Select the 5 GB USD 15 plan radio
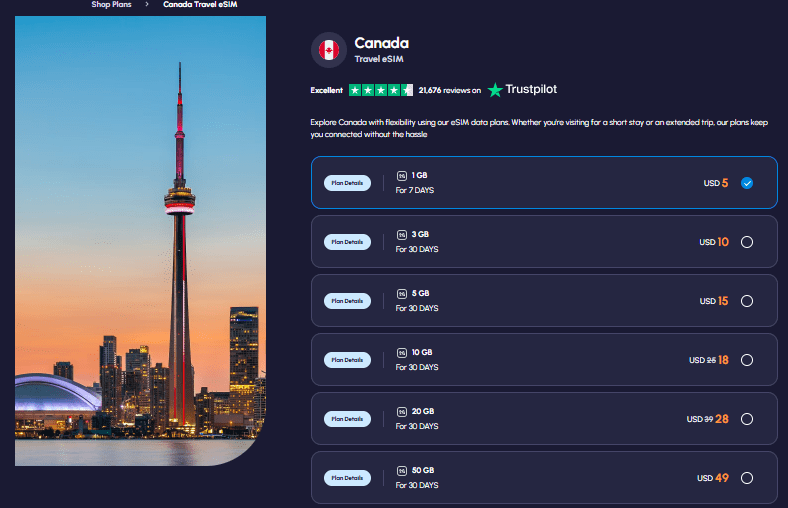 (747, 301)
